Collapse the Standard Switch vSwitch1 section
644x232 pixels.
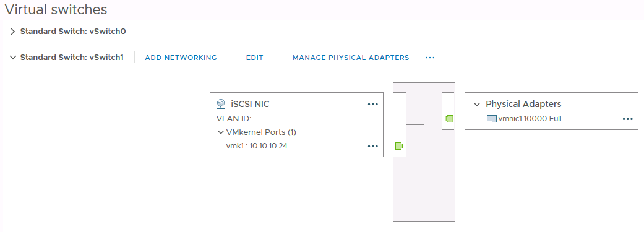(x=13, y=58)
